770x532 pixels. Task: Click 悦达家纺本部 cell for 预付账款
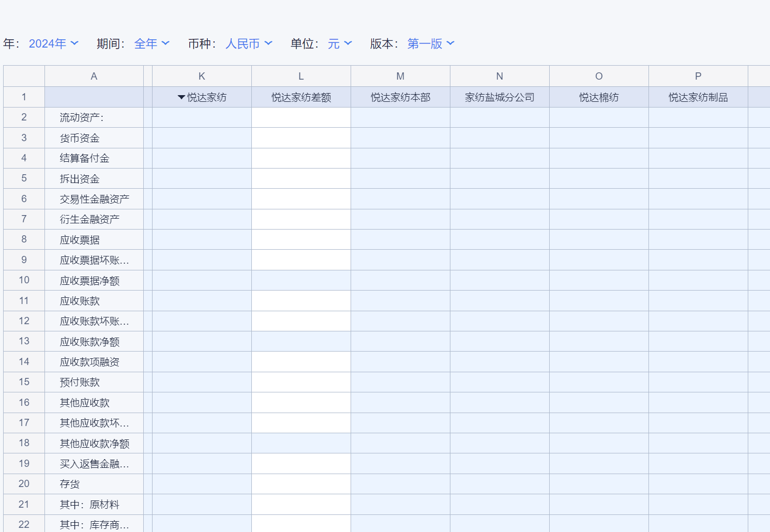400,382
